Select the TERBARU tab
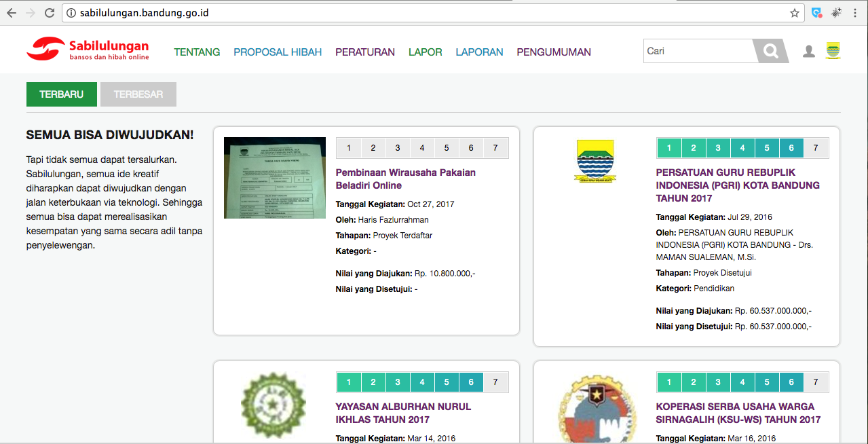 pos(62,94)
